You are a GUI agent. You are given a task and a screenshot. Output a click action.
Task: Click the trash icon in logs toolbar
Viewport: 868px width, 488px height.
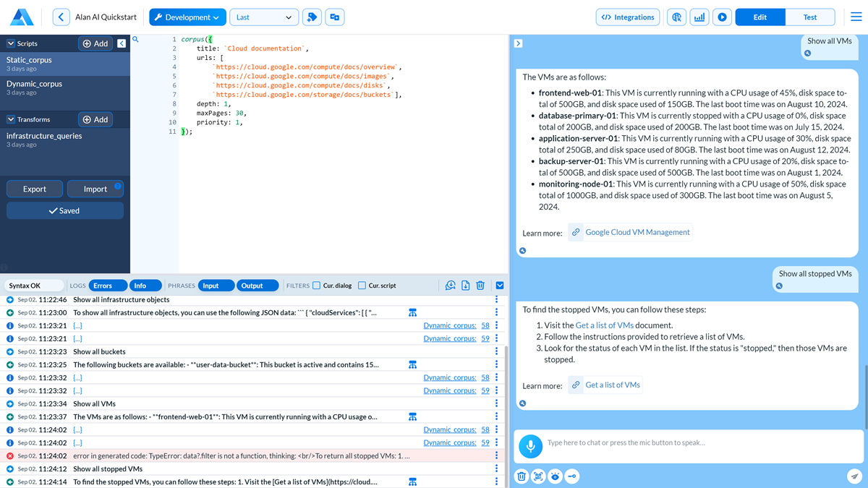(480, 286)
